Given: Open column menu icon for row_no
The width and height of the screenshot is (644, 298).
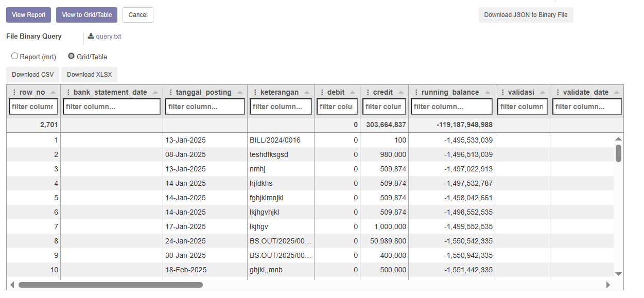Looking at the screenshot, I should click(x=14, y=93).
